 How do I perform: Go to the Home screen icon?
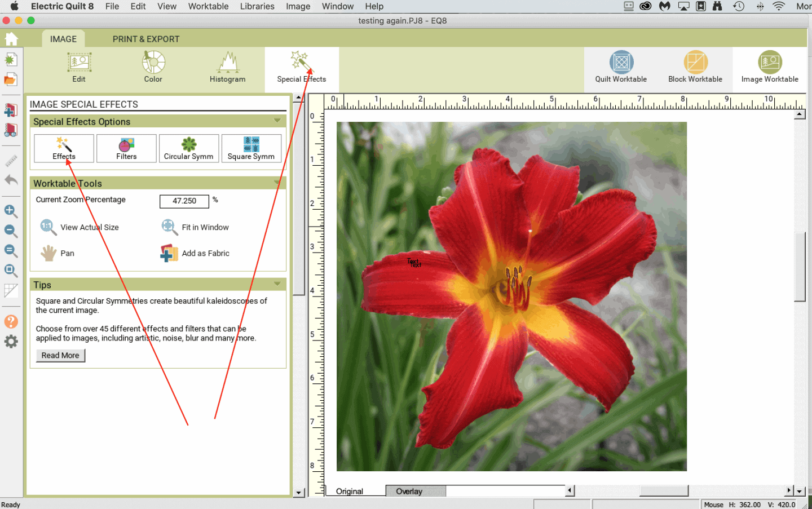point(11,39)
